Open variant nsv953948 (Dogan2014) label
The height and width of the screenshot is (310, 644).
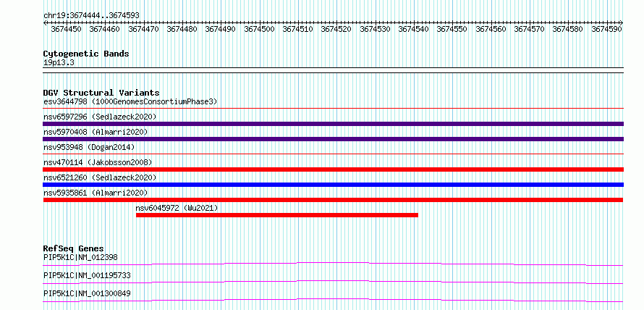[x=89, y=147]
